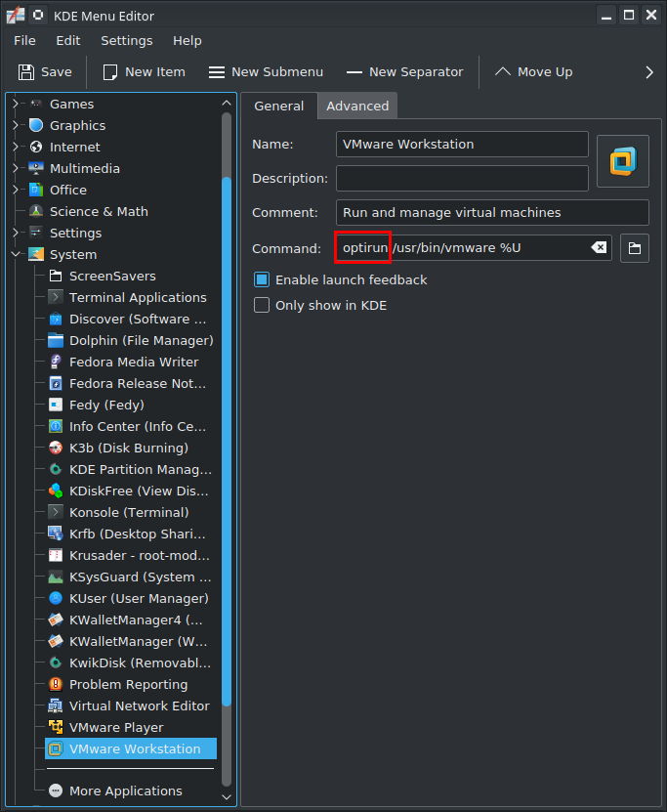Click the tree's vertical scrollbar handle
The height and width of the screenshot is (812, 667).
[227, 442]
